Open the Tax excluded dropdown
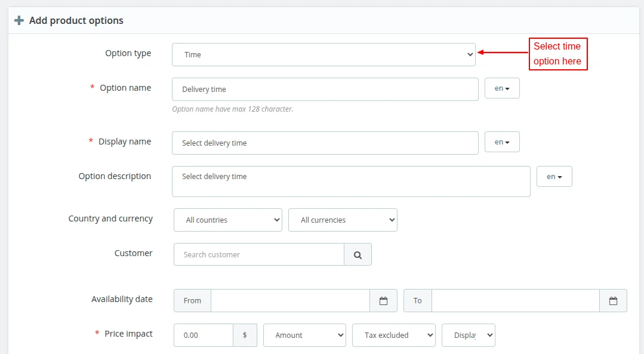 click(394, 335)
